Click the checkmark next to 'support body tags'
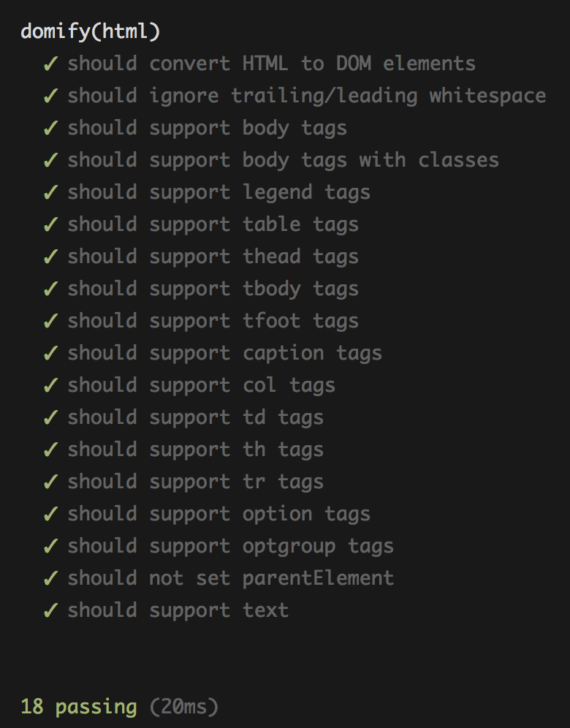This screenshot has height=728, width=570. (50, 128)
